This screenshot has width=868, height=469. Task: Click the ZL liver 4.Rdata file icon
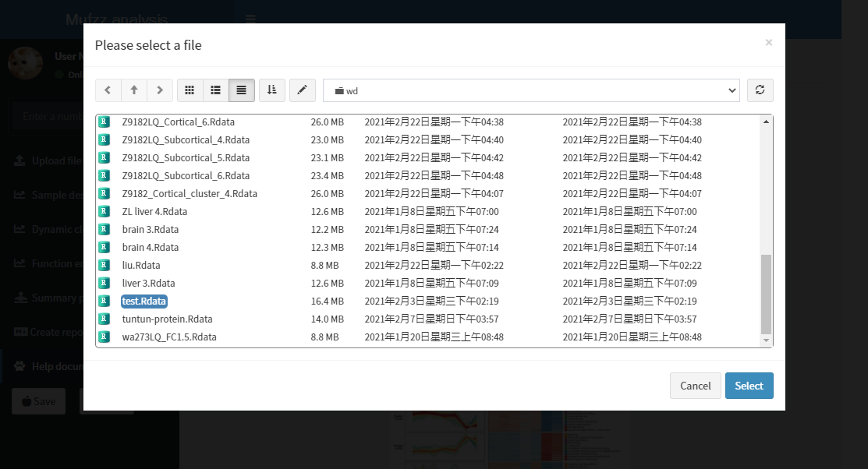point(103,212)
